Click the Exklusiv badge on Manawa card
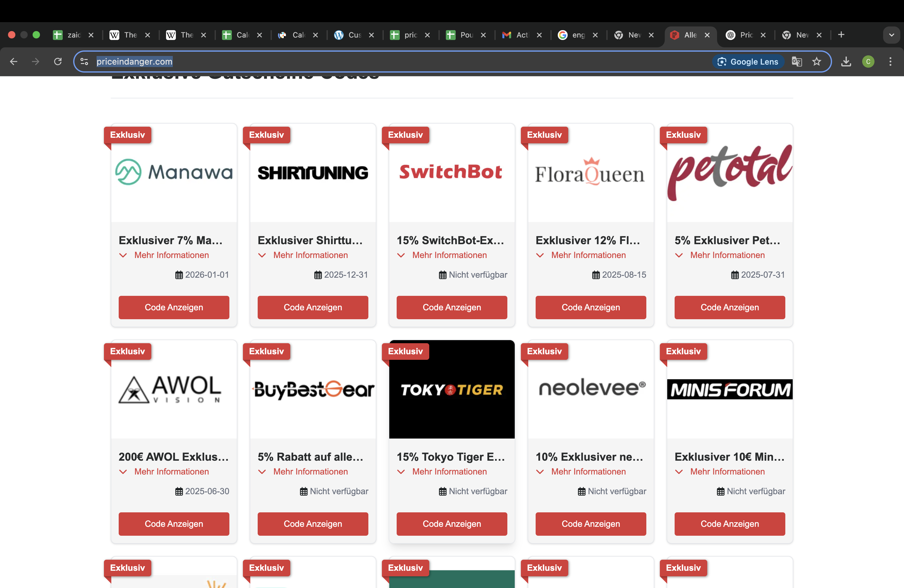 click(128, 135)
